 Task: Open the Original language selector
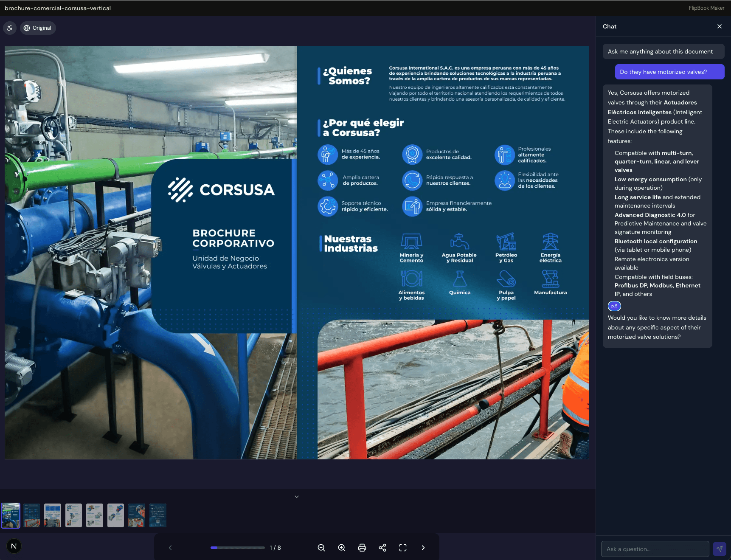click(38, 28)
